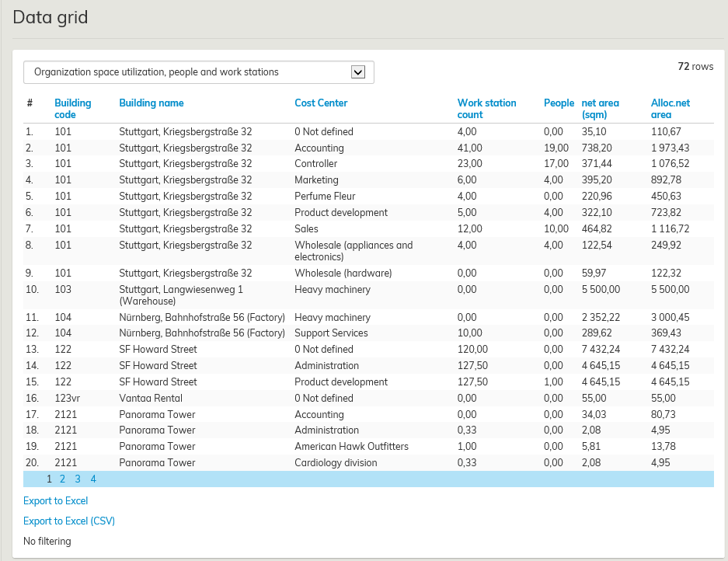Sort by Building name column header
Viewport: 728px width, 561px height.
152,103
